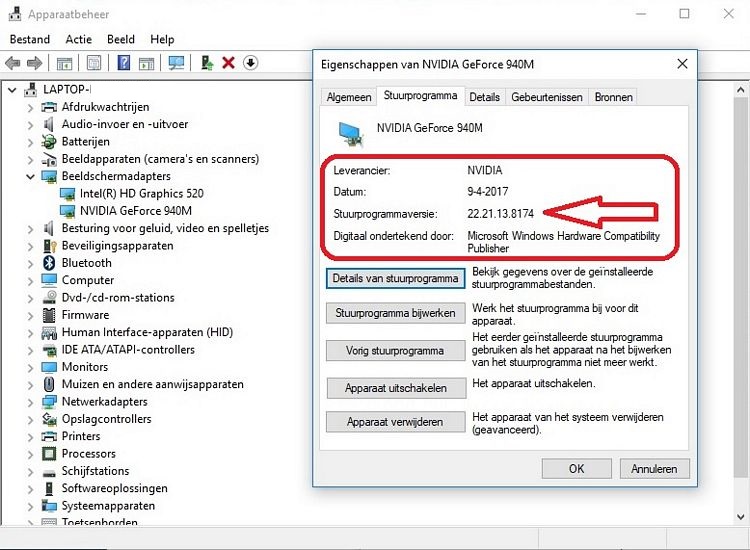Select the Muizen en andere aanwijsapparaten mouse icon
Viewport: 750px width, 550px height.
click(x=49, y=384)
